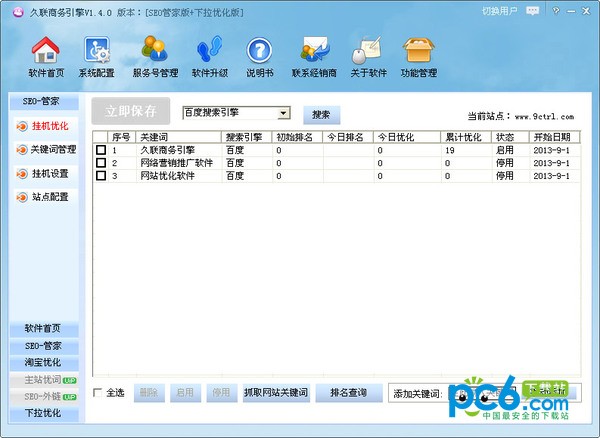The image size is (600, 438).
Task: Switch to SEO-管家 tab in bottom sidebar
Action: coord(44,346)
